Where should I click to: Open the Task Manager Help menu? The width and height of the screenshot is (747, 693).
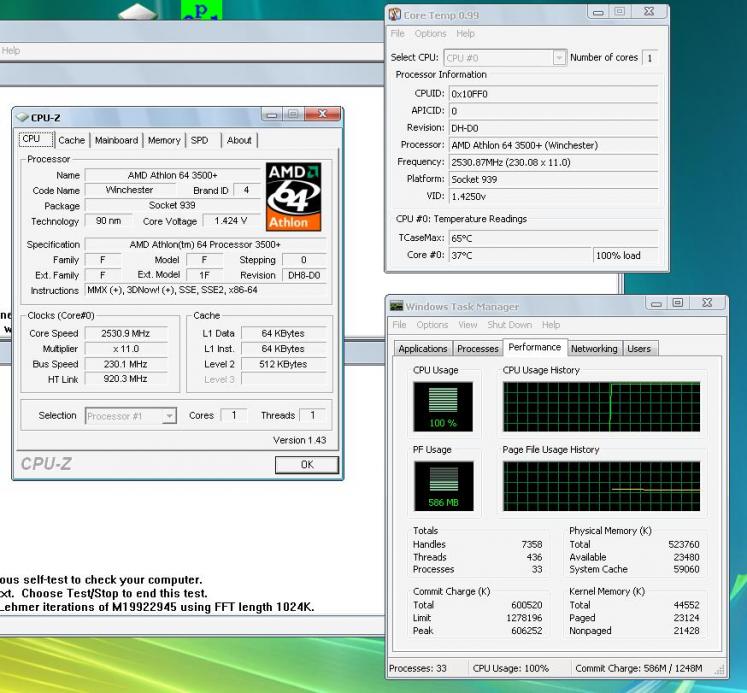point(551,325)
